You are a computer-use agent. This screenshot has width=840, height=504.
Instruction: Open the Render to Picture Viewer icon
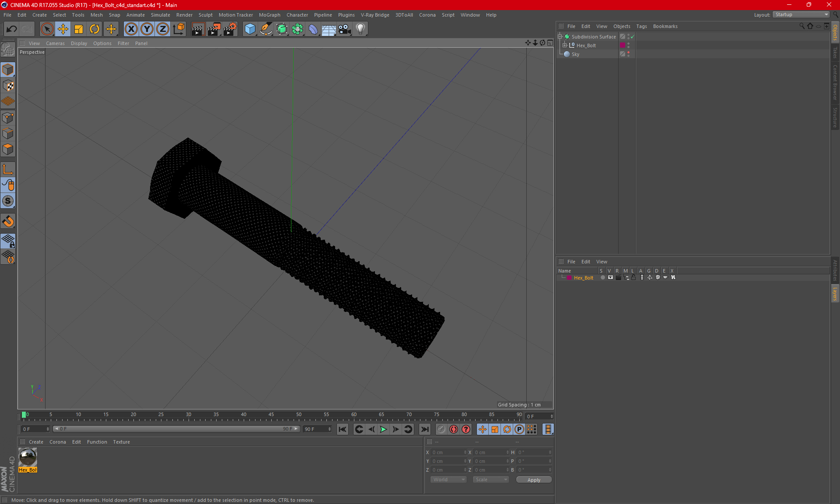[x=214, y=29]
